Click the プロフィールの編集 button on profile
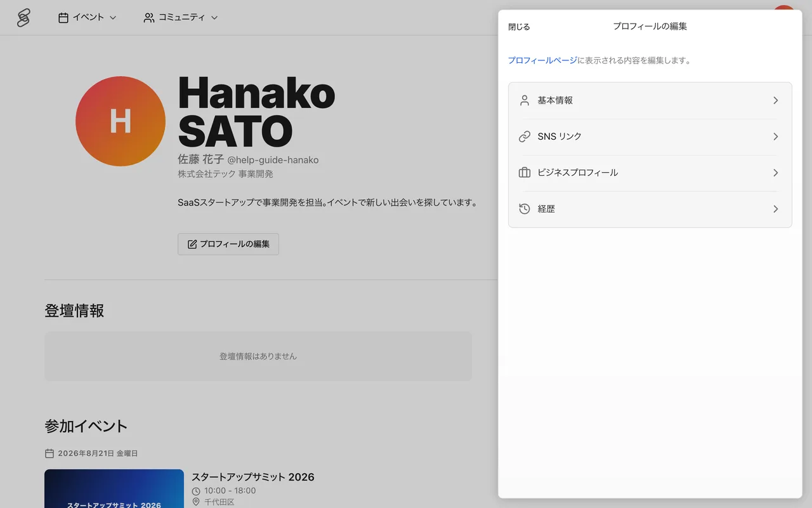 point(228,244)
